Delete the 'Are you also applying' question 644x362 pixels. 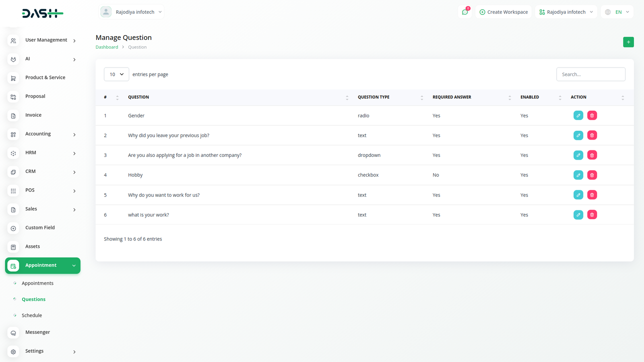tap(592, 155)
